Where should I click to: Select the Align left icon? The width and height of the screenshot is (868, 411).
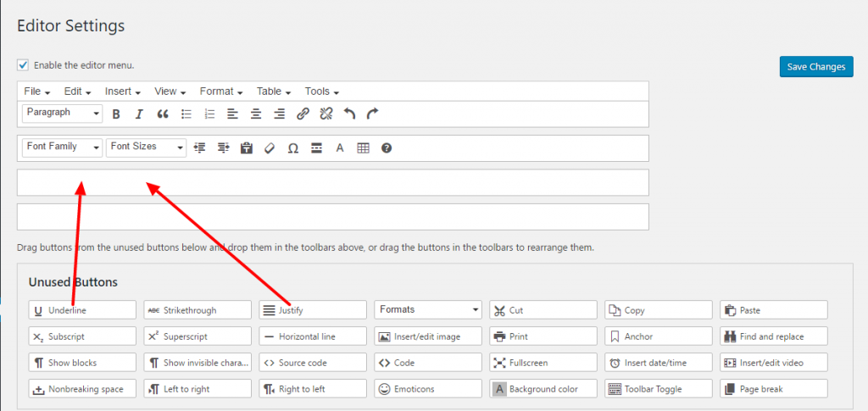[232, 114]
